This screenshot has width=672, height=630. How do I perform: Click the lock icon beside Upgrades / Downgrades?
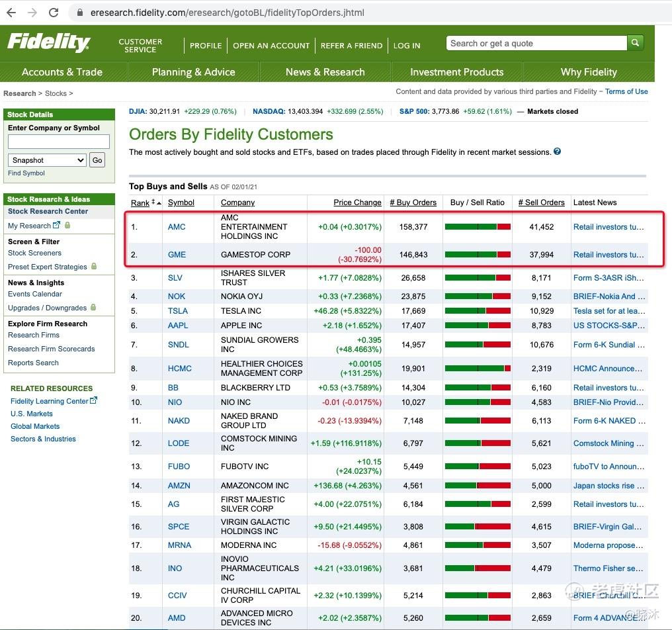point(93,308)
